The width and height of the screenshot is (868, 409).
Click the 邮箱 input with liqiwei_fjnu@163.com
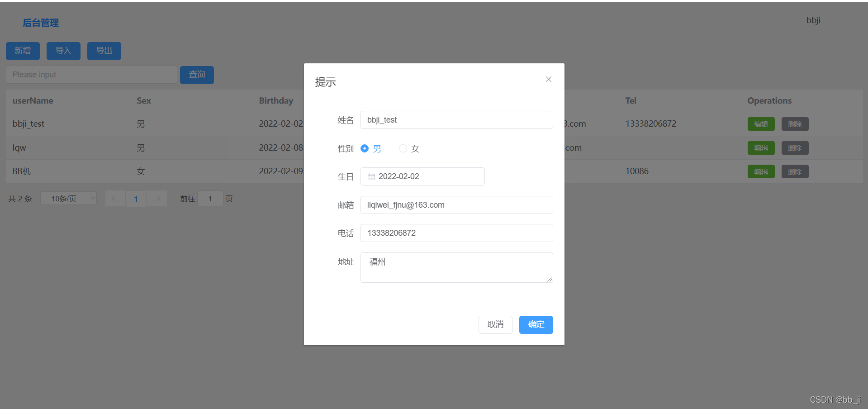(x=456, y=205)
